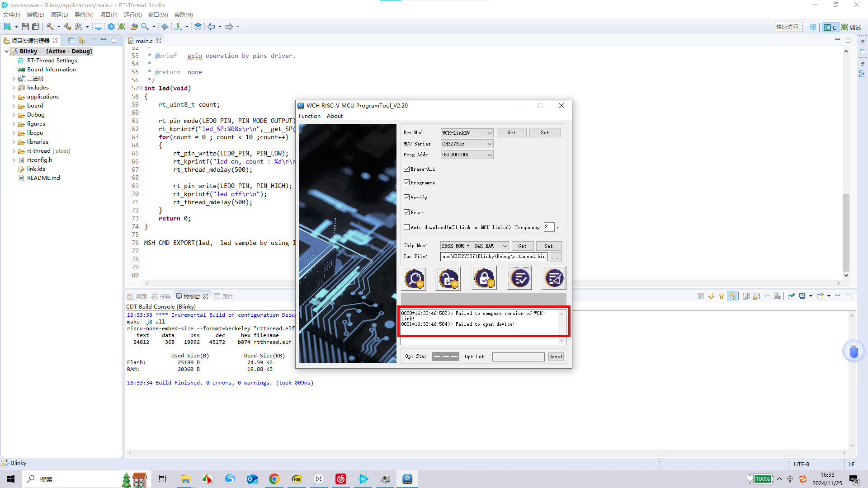
Task: Click the fifth ProgramTool icon for script operations
Action: point(554,278)
